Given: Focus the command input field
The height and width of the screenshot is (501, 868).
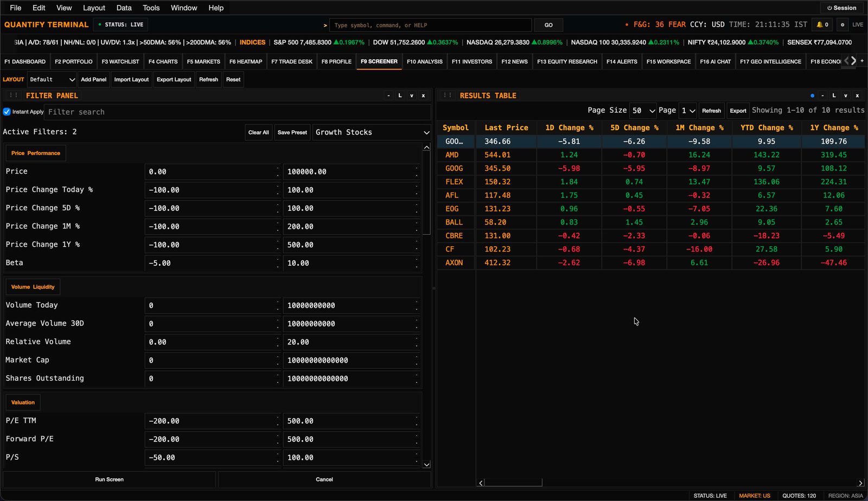Looking at the screenshot, I should [430, 25].
